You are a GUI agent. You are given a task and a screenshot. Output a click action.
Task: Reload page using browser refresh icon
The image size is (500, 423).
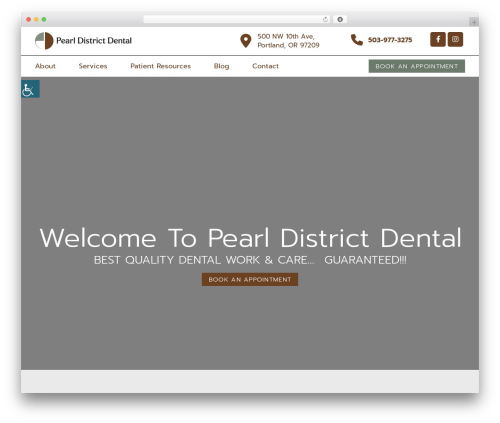[325, 20]
